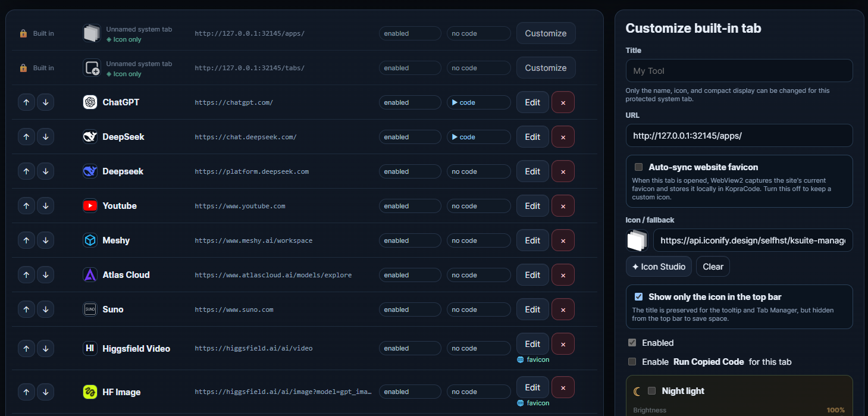Open no code dropdown for Atlas Cloud row
Screen dimensions: 868x416
click(479, 275)
